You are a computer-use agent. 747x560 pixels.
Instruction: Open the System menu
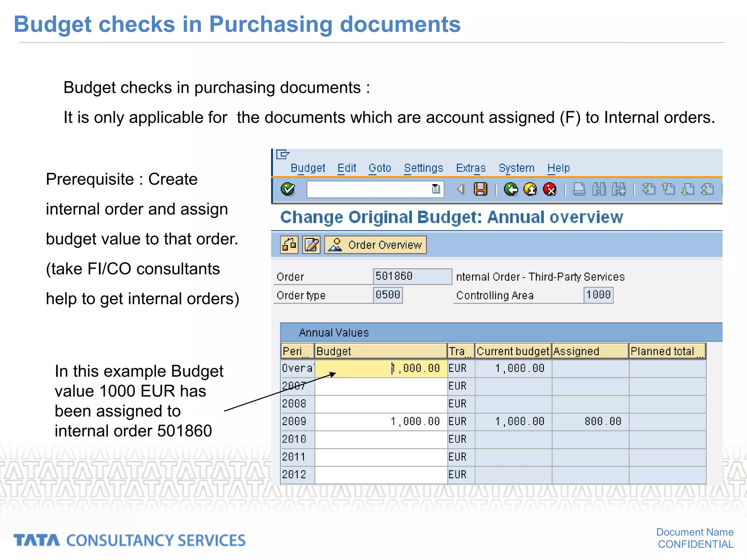coord(516,168)
